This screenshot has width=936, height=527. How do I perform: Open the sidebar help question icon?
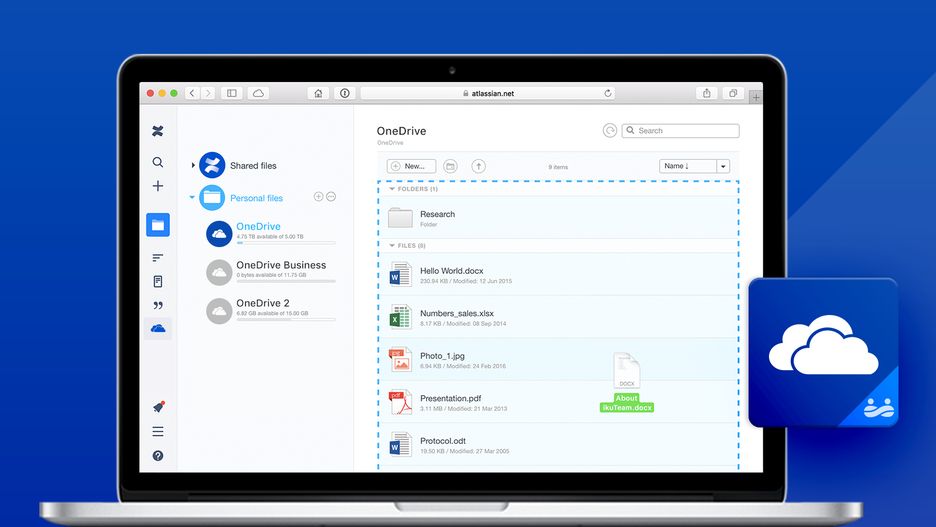(x=158, y=456)
